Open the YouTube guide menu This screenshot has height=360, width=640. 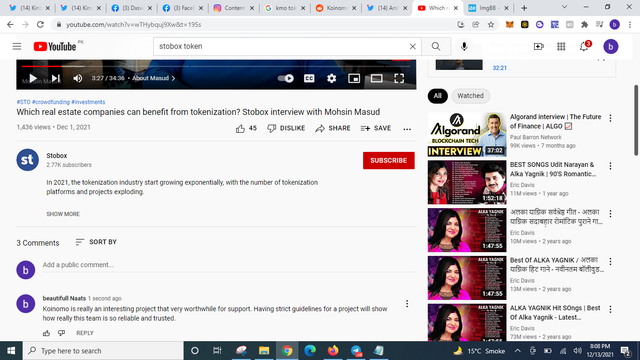pos(17,47)
